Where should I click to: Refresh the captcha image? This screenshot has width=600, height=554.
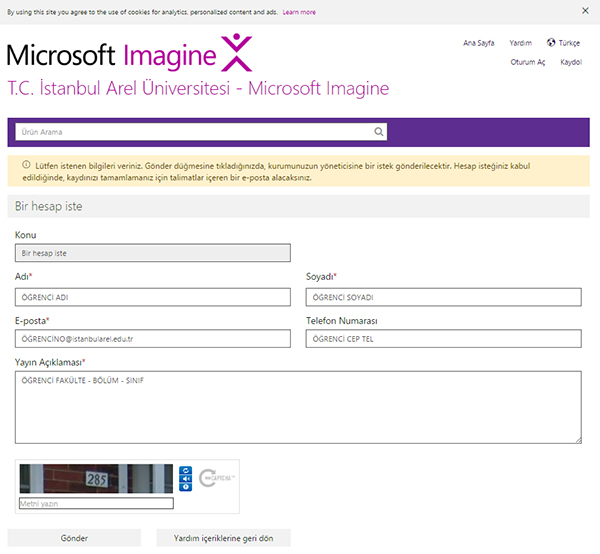tap(186, 471)
